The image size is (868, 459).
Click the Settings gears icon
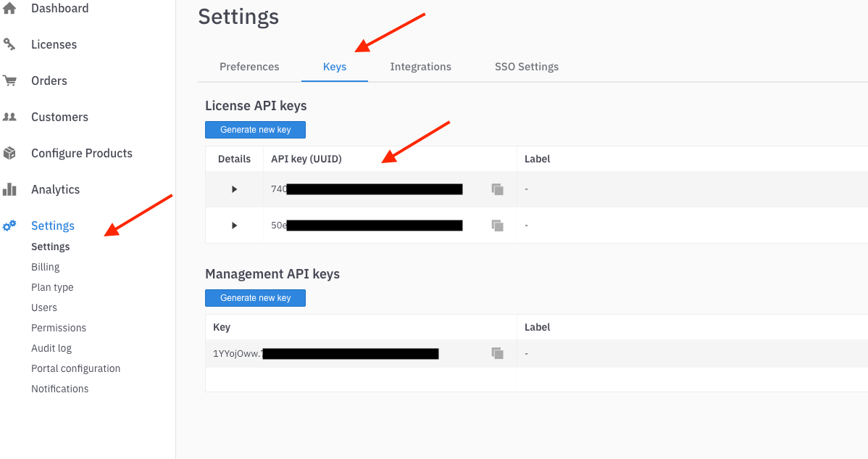pyautogui.click(x=9, y=226)
